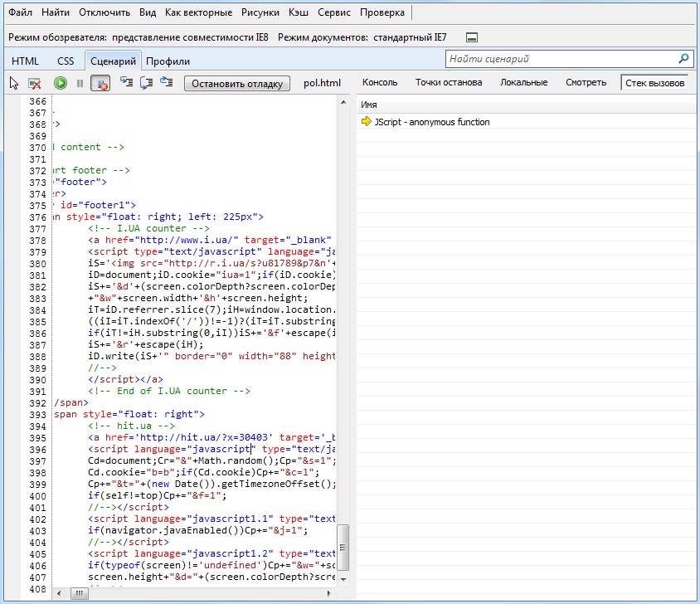
Task: Open the Смотреть pane
Action: point(586,82)
